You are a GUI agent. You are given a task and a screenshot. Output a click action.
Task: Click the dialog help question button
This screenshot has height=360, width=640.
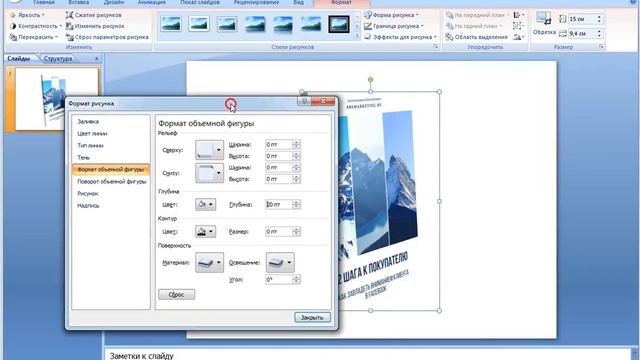coord(304,101)
